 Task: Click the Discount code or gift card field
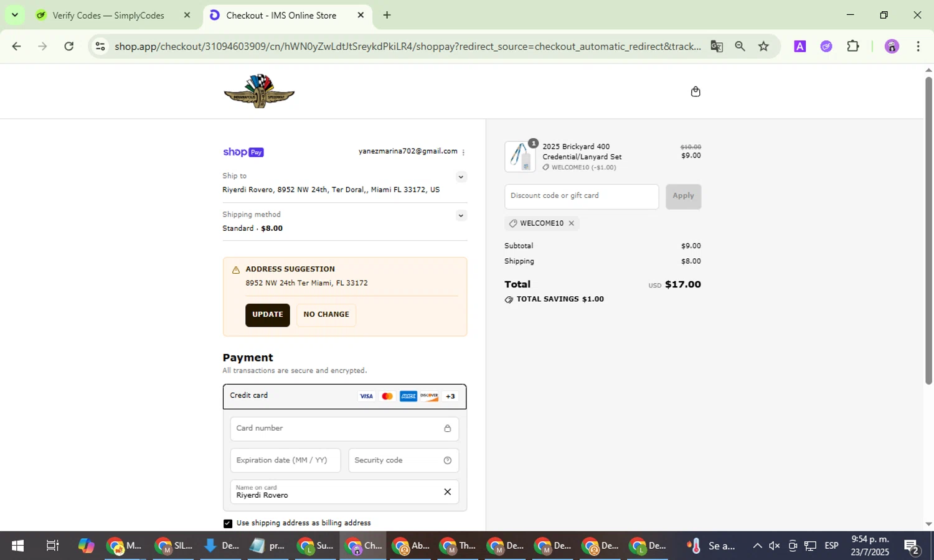point(582,197)
